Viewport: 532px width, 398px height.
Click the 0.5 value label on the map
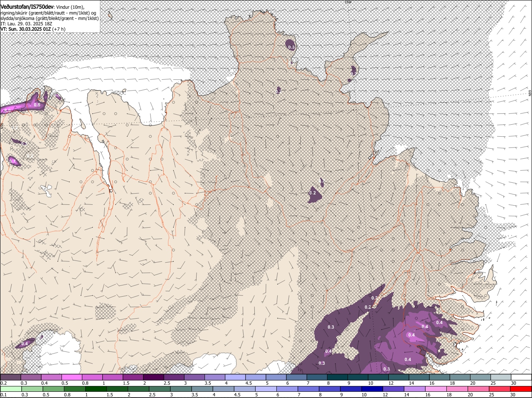(37, 105)
